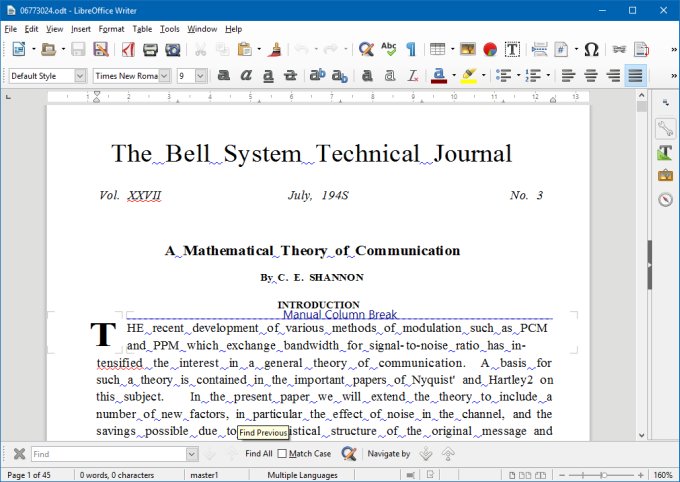
Task: Open the Table menu
Action: (x=142, y=29)
